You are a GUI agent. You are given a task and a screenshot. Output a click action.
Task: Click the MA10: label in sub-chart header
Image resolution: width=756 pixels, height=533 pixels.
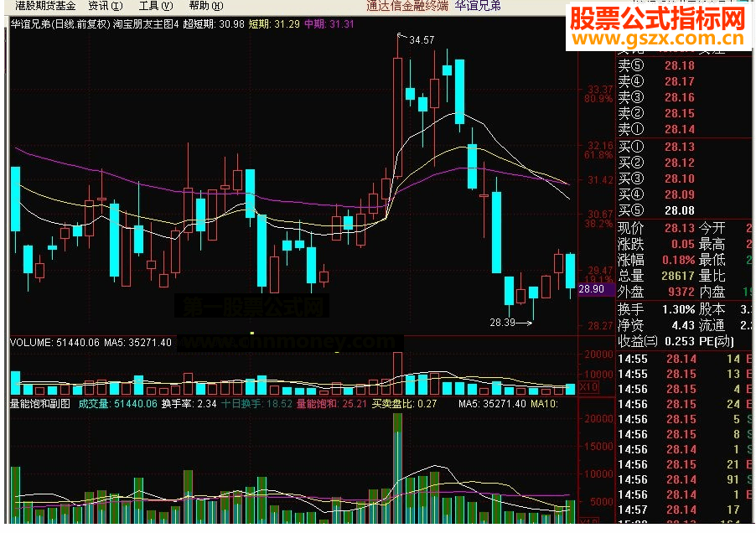point(544,403)
